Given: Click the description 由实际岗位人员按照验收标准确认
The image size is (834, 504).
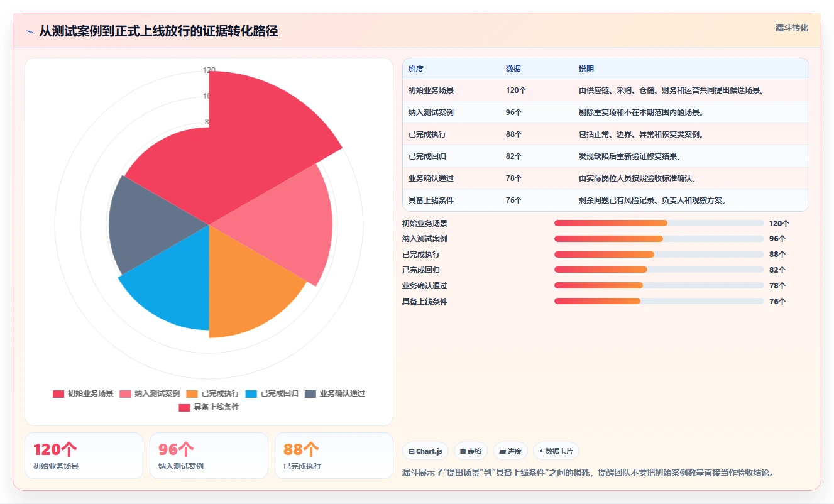Looking at the screenshot, I should [x=637, y=178].
